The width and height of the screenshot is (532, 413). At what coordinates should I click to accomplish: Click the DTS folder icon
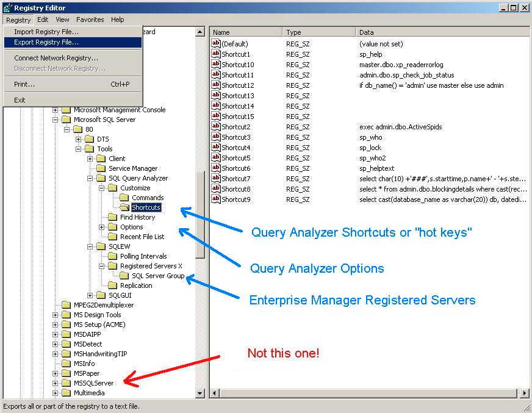(x=90, y=139)
